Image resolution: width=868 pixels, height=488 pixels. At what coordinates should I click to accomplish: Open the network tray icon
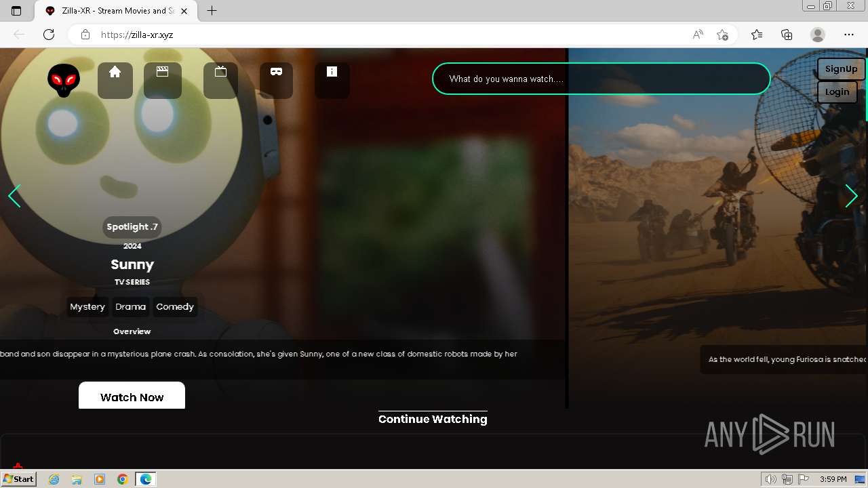click(x=787, y=479)
